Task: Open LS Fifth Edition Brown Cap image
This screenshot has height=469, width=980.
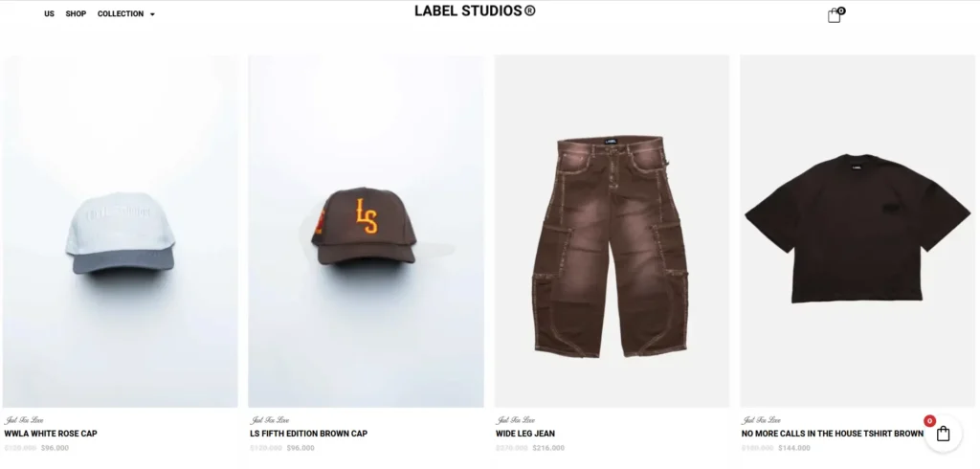Action: click(x=366, y=232)
